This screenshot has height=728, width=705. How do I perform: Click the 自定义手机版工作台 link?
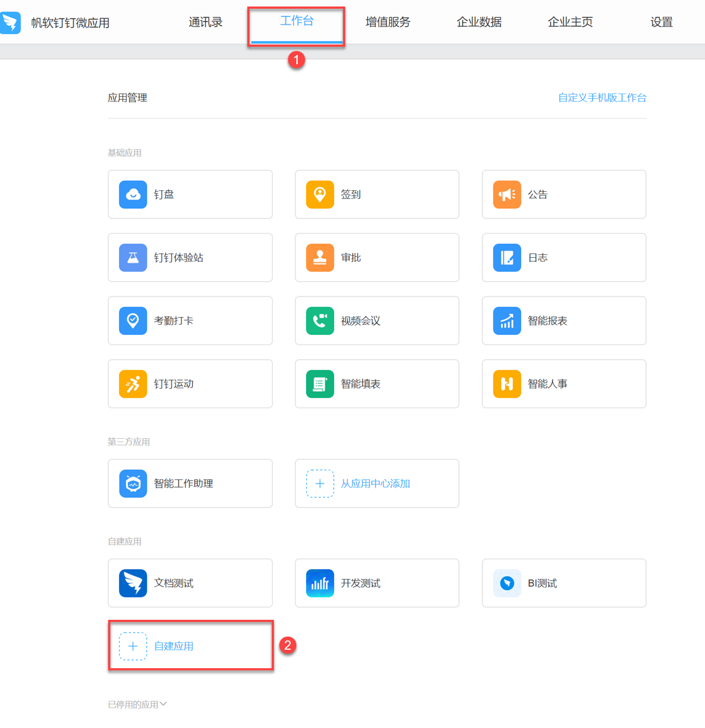coord(602,98)
